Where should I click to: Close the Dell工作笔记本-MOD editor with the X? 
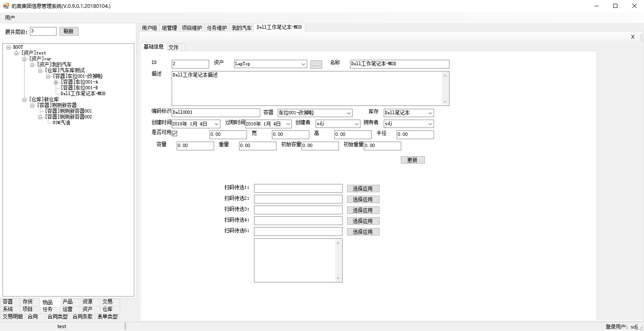(x=632, y=37)
